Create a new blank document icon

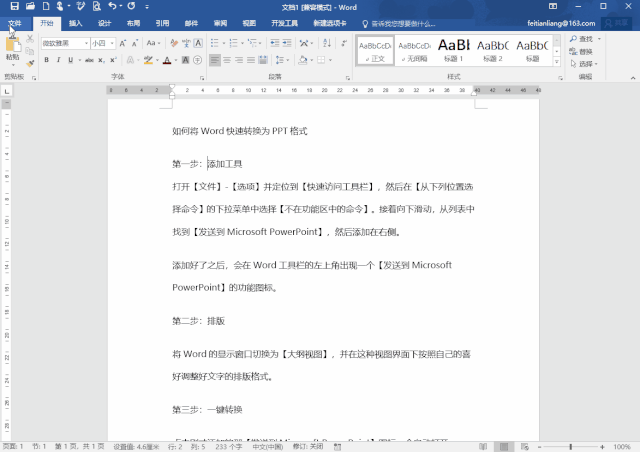tap(46, 6)
